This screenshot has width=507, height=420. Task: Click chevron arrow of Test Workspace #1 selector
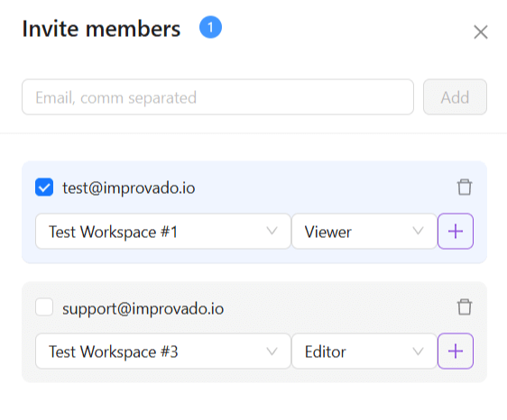(272, 231)
